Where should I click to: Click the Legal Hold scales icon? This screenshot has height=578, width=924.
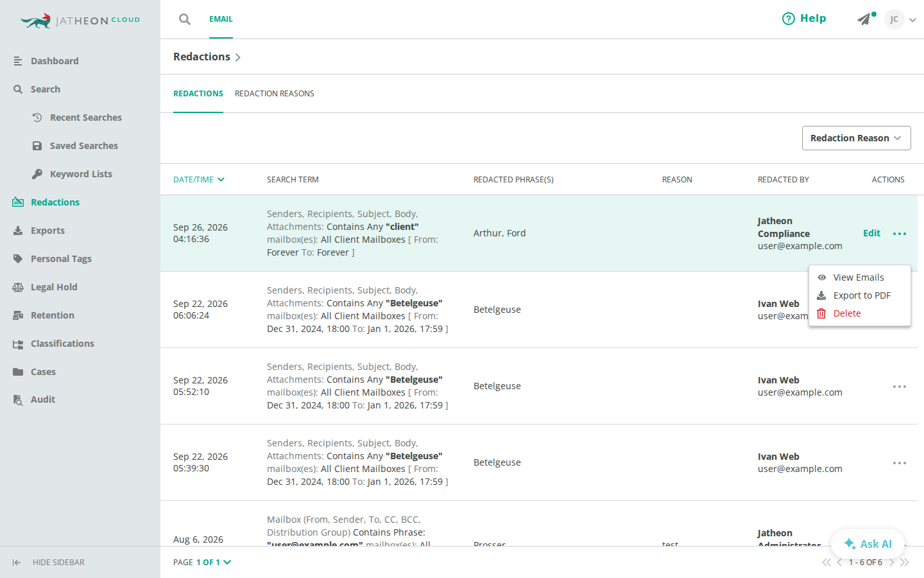(x=18, y=287)
